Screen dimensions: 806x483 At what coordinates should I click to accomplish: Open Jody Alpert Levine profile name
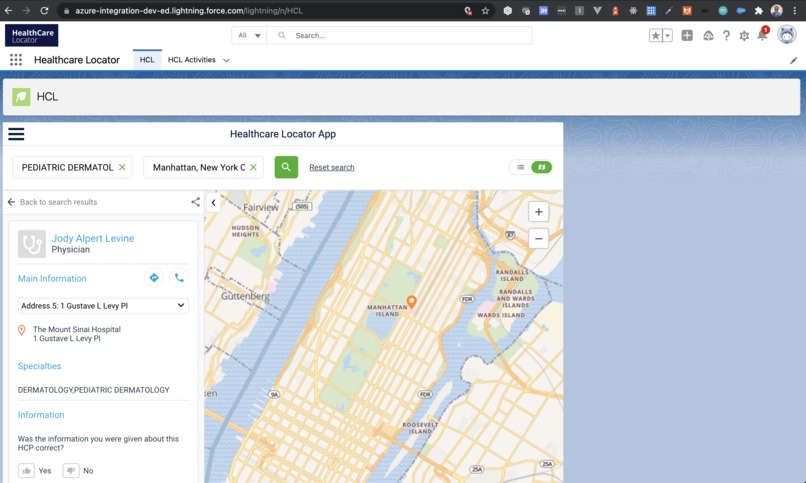[93, 238]
